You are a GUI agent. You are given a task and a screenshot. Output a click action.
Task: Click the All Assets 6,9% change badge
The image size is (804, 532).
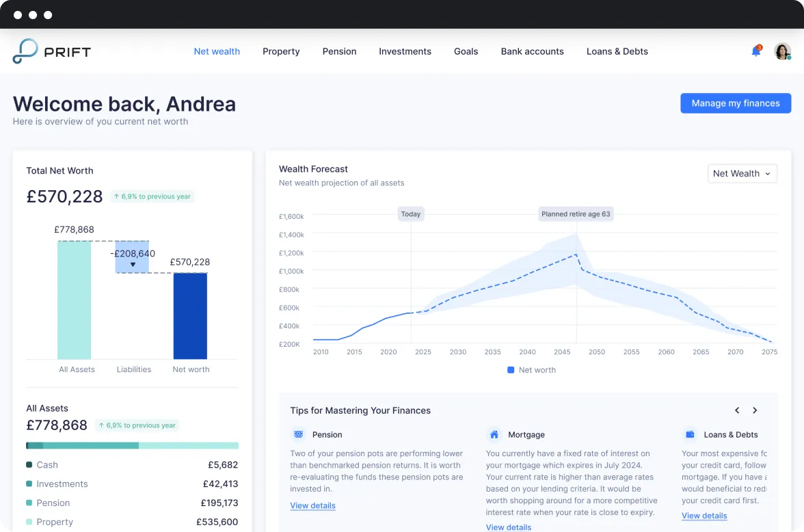click(137, 425)
